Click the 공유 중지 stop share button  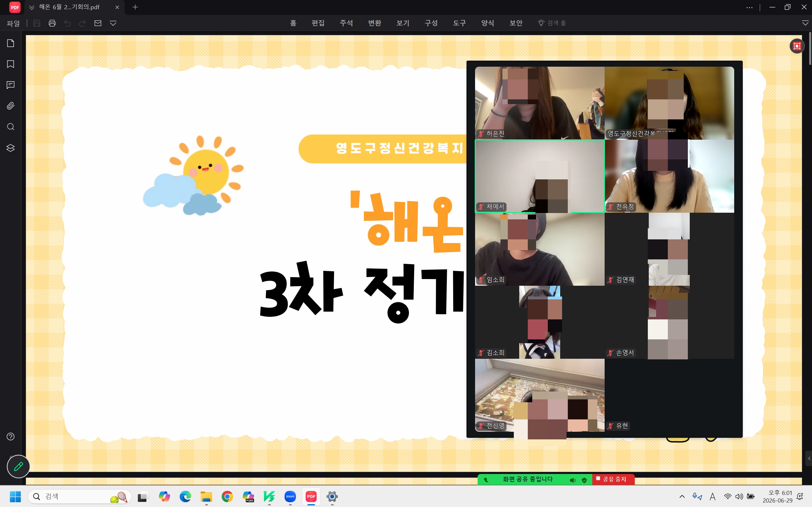click(x=614, y=479)
